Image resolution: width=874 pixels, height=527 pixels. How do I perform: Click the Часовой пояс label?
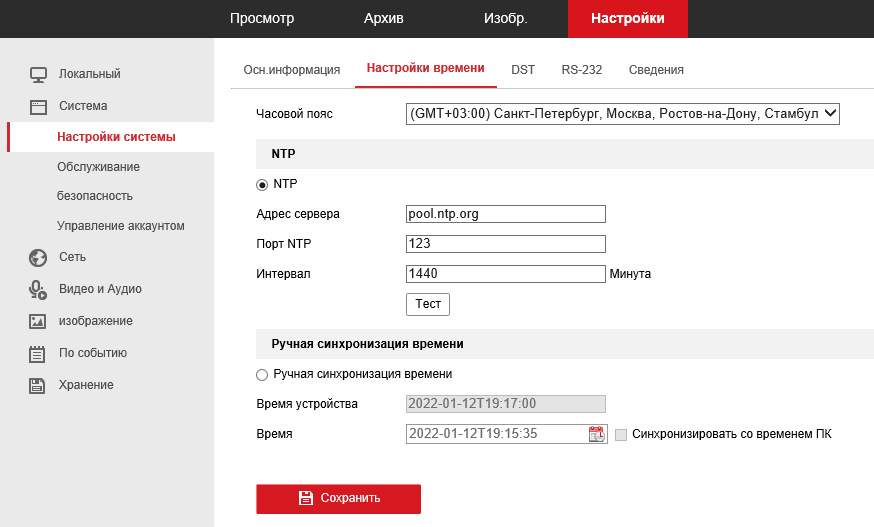coord(294,114)
